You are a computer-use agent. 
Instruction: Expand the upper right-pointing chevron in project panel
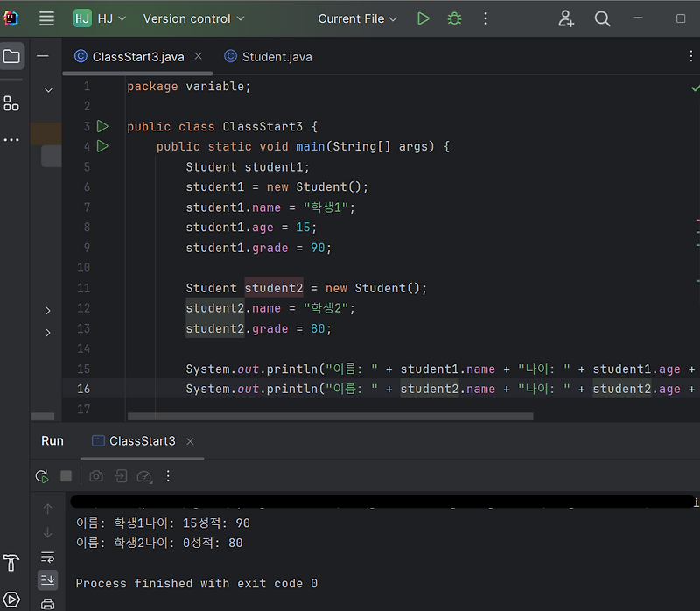coord(48,311)
